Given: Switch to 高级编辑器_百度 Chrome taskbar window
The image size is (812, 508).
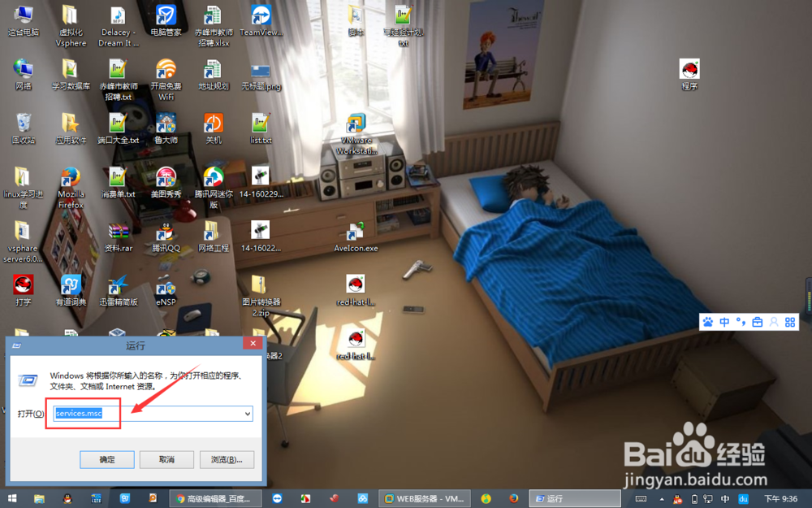Looking at the screenshot, I should point(217,499).
